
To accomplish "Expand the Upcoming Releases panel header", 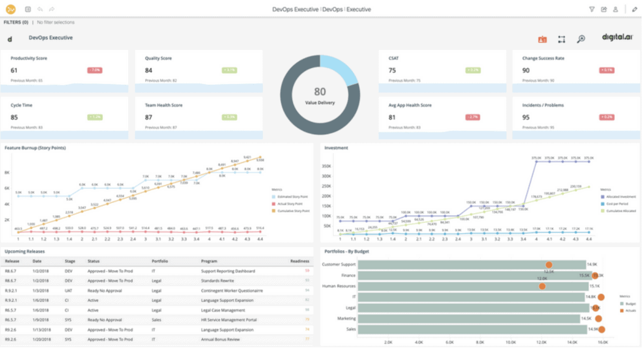I will pos(26,251).
